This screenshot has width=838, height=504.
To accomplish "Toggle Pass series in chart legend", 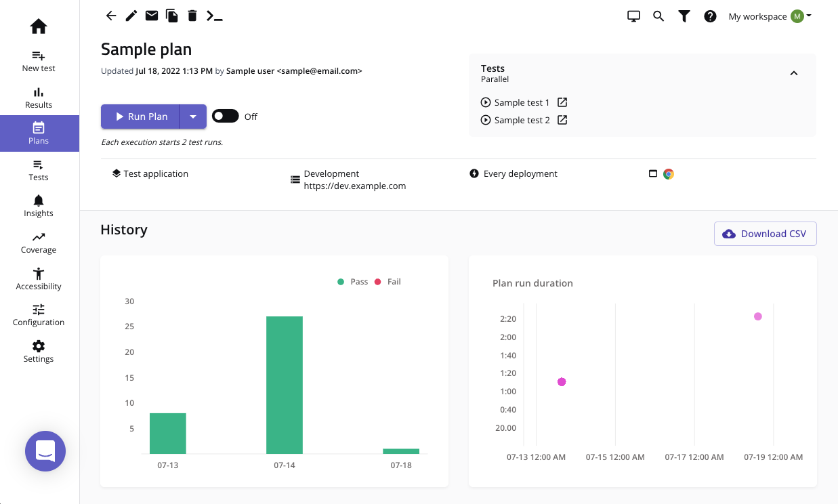I will 352,282.
